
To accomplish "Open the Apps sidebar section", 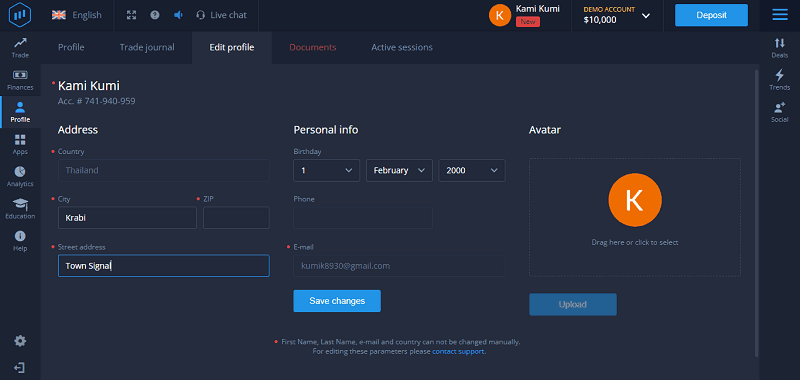I will click(x=20, y=144).
